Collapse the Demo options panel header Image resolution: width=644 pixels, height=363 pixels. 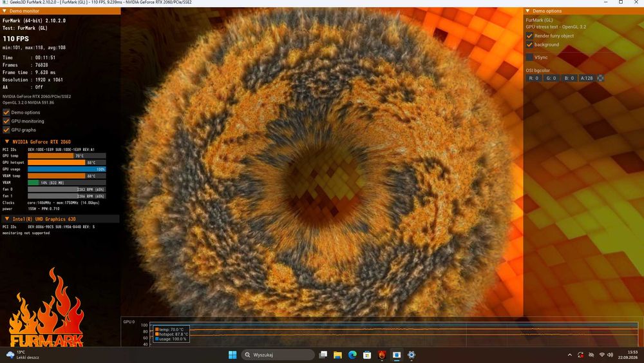[x=528, y=11]
